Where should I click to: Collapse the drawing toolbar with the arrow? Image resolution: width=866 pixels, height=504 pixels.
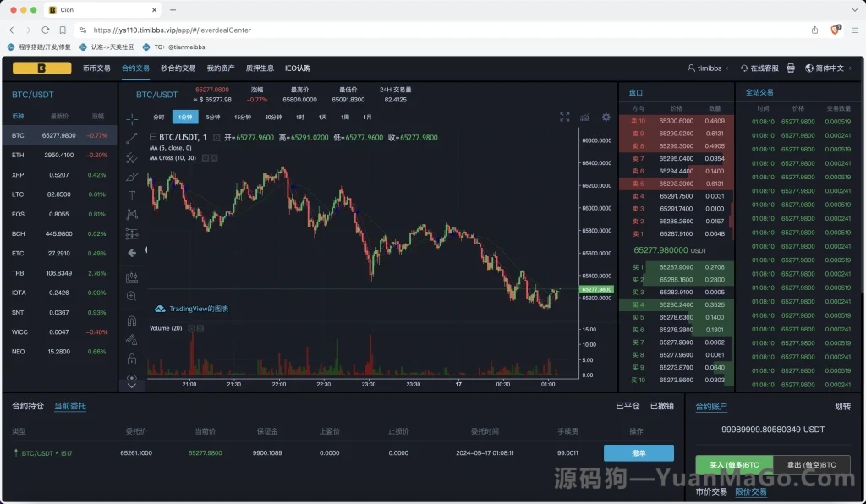(130, 250)
